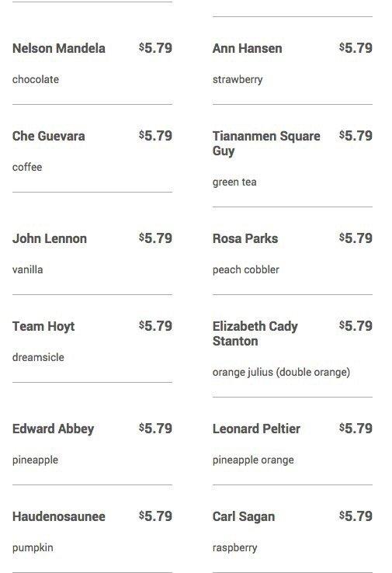The image size is (392, 573).
Task: Click the green tea flavor text
Action: (234, 182)
